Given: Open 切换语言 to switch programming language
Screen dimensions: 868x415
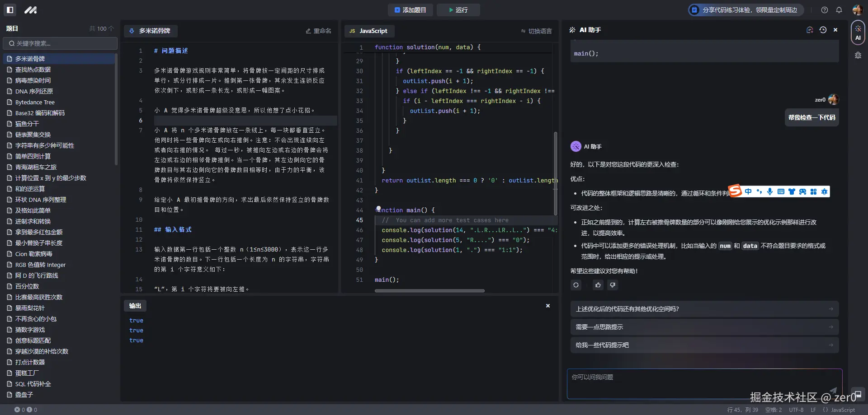Looking at the screenshot, I should click(536, 31).
